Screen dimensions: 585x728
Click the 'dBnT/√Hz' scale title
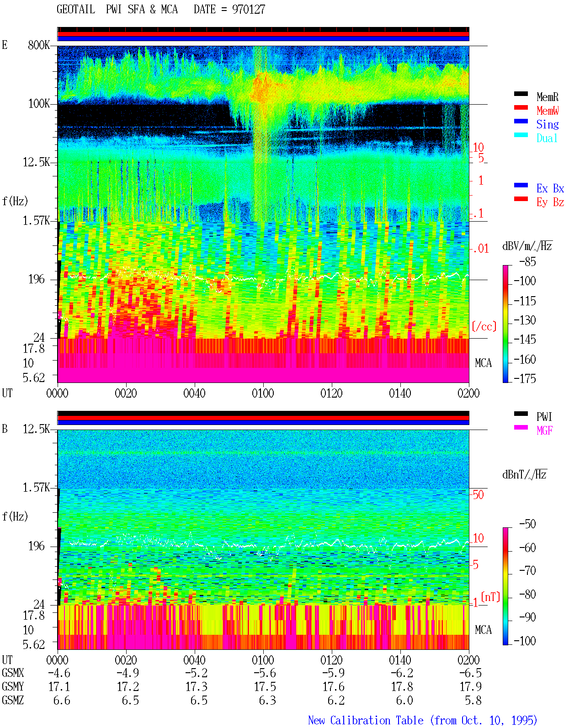coord(525,474)
